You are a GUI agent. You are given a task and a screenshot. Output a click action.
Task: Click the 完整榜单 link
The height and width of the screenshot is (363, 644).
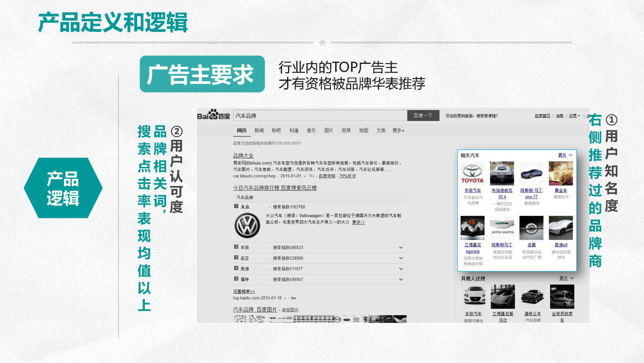pos(244,292)
